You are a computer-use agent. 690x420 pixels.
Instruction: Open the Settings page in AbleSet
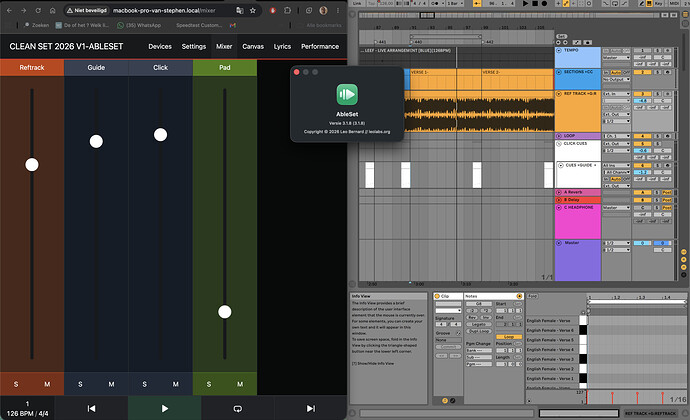(194, 46)
